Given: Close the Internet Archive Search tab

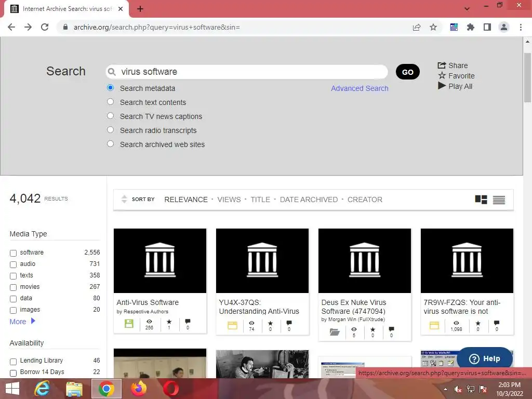Looking at the screenshot, I should point(121,9).
